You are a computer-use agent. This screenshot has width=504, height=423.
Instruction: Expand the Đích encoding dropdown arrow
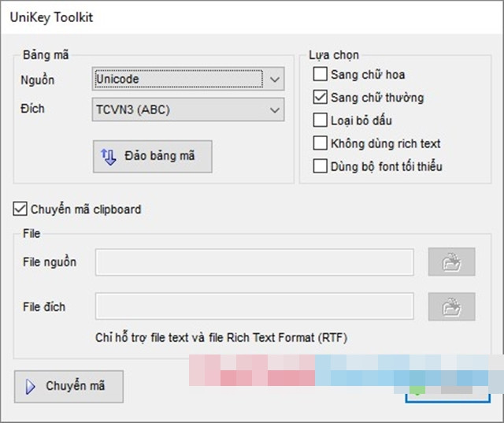(274, 110)
